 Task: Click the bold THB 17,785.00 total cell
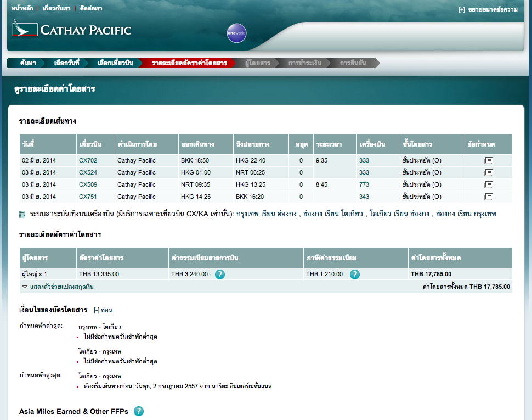(460, 274)
